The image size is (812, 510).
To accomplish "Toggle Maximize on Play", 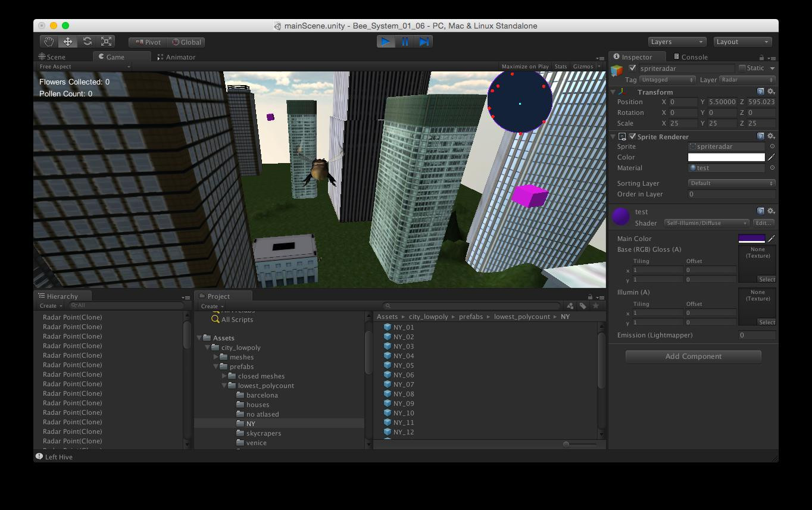I will (524, 67).
